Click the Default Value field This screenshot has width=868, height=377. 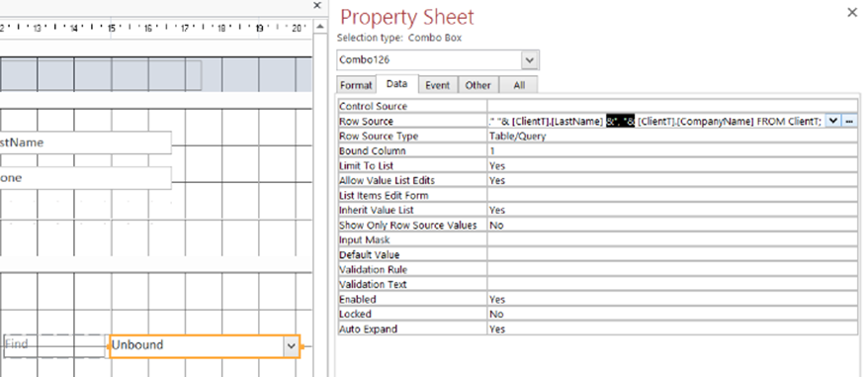[672, 255]
